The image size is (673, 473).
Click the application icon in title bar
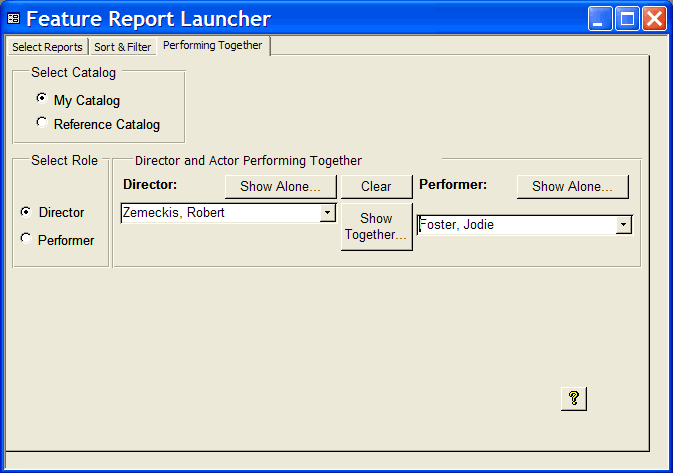14,18
